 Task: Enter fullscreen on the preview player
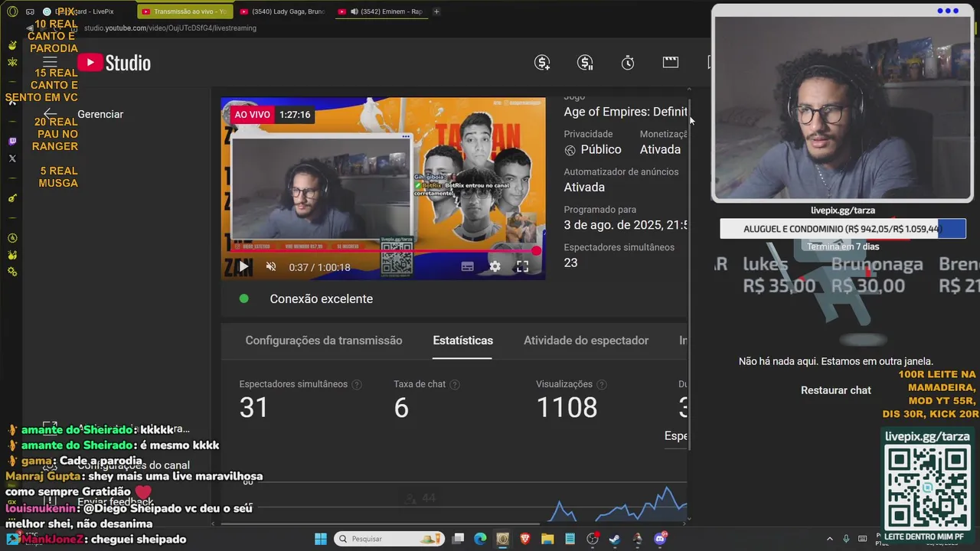[522, 266]
